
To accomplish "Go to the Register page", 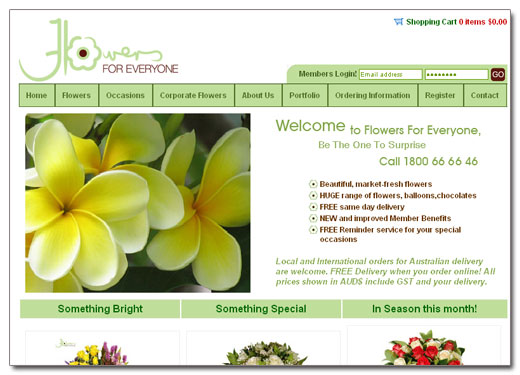I will [440, 95].
